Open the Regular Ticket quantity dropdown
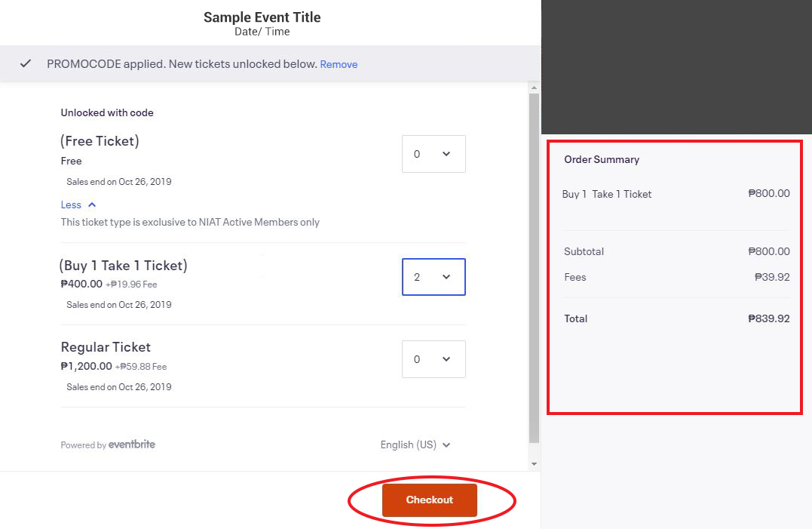Viewport: 812px width, 529px height. point(434,359)
